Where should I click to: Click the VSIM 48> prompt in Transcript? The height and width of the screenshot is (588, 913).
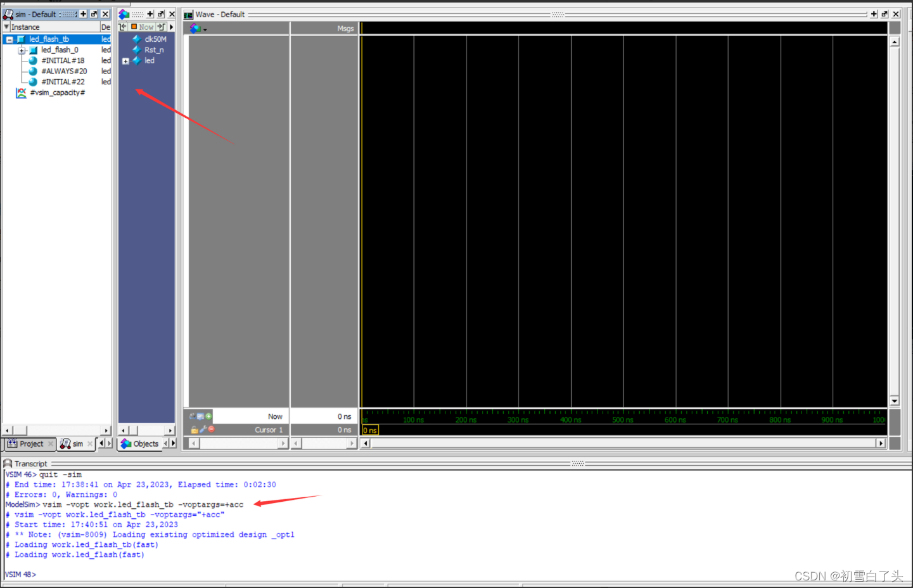(20, 574)
